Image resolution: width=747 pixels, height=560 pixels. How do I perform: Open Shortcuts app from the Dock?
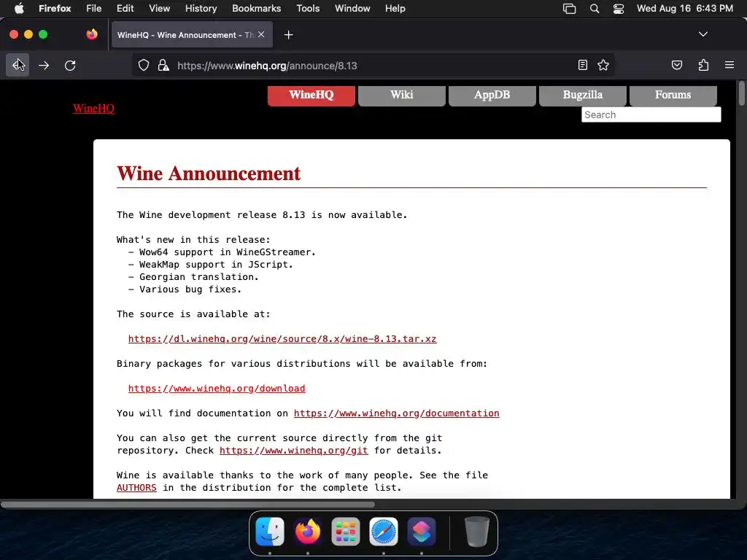click(x=422, y=532)
